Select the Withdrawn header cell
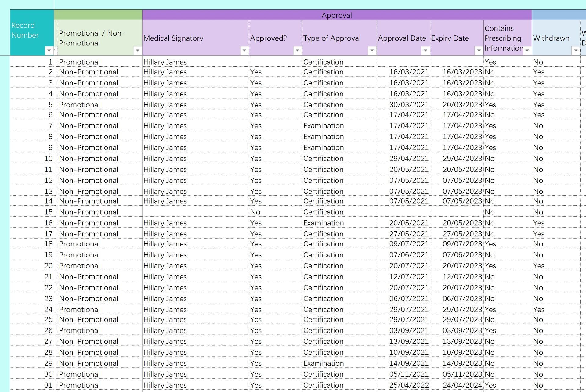This screenshot has width=586, height=392. click(556, 38)
